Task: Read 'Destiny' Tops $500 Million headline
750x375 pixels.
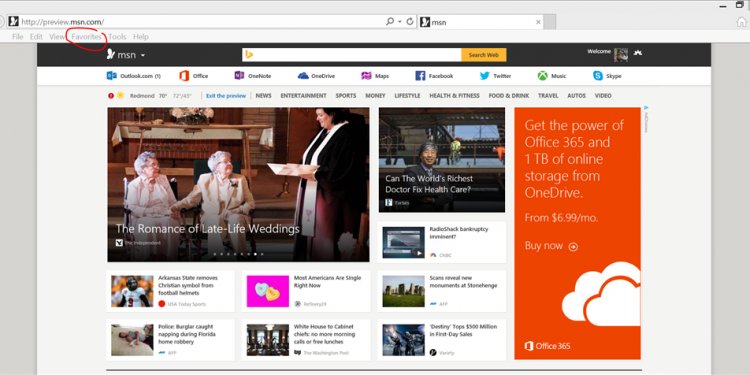Action: (463, 331)
